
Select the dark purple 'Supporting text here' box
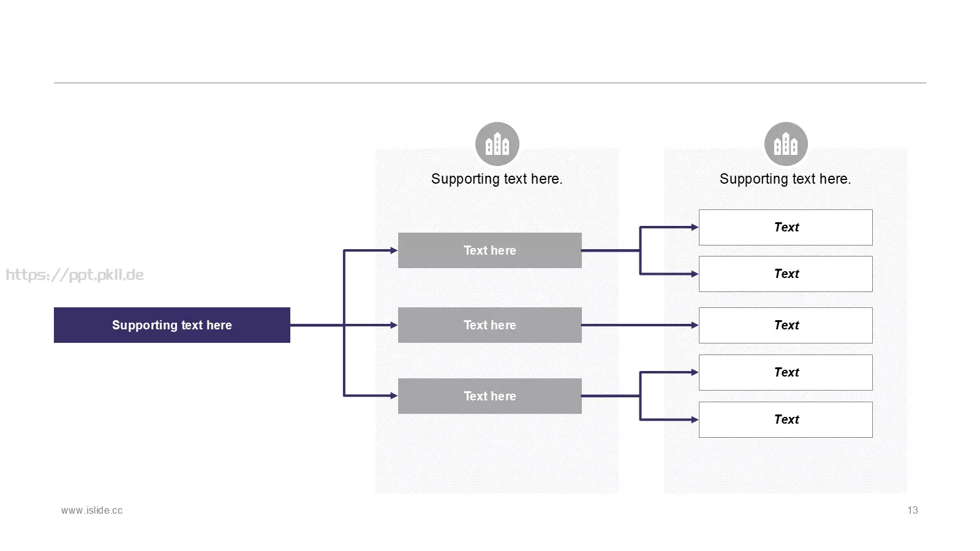click(172, 325)
